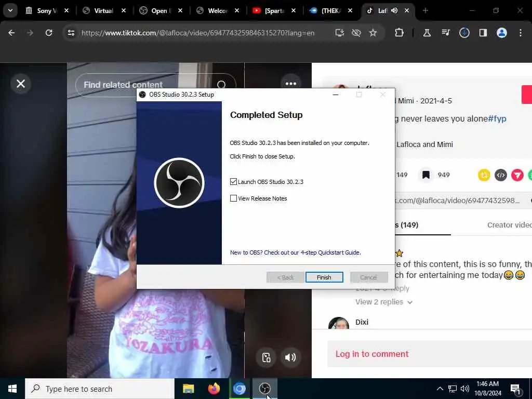532x399 pixels.
Task: Open the network icon in the system tray
Action: click(453, 389)
